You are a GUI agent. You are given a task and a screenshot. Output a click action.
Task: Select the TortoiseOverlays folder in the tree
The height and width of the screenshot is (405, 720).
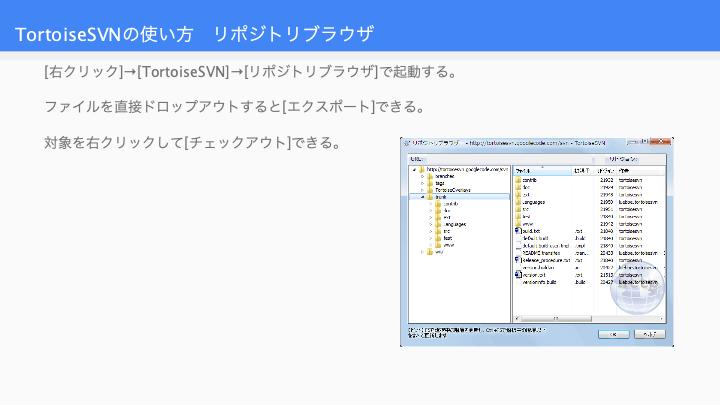pyautogui.click(x=452, y=190)
